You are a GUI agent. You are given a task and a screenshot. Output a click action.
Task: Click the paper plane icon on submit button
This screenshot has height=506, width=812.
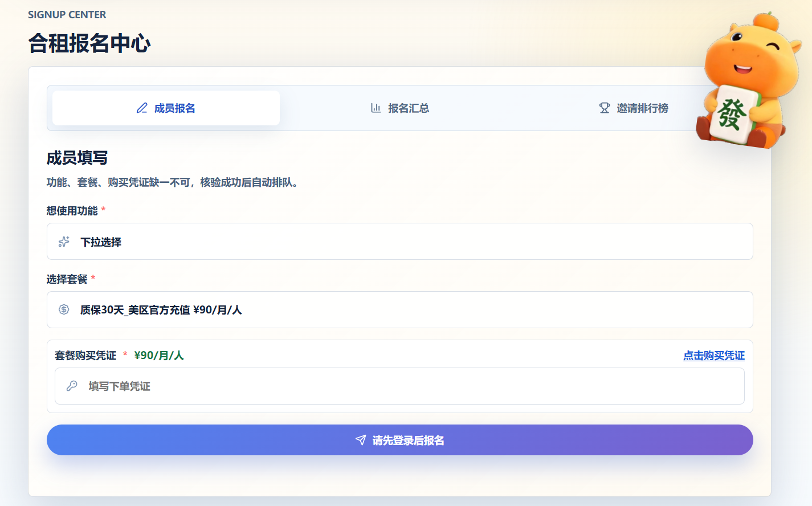[361, 440]
